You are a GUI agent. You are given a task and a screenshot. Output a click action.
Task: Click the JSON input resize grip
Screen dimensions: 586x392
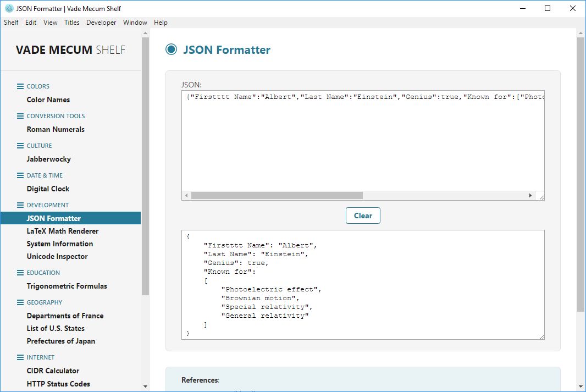click(x=541, y=197)
